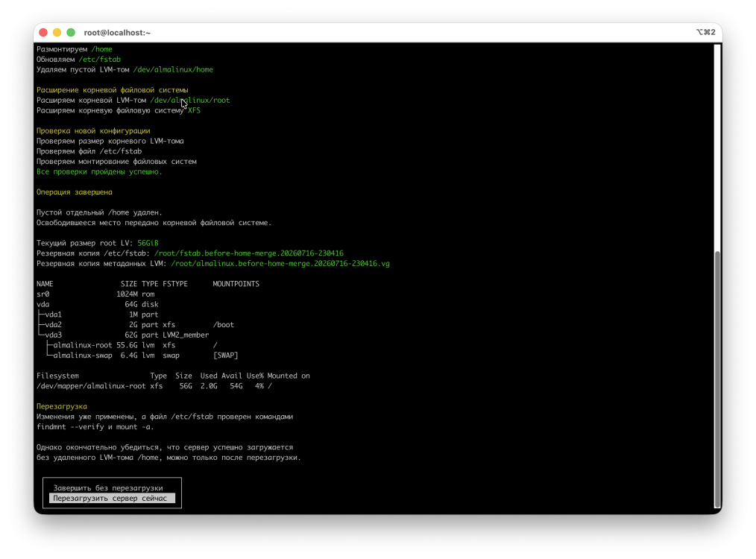Click line "Проверяем размер корневого LVM-тома"
The height and width of the screenshot is (559, 756).
click(x=110, y=141)
